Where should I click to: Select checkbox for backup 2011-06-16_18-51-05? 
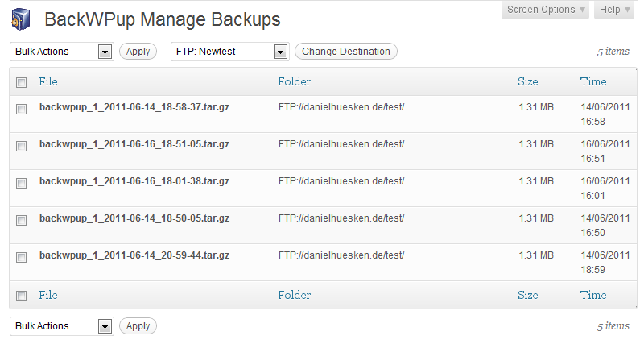point(22,146)
